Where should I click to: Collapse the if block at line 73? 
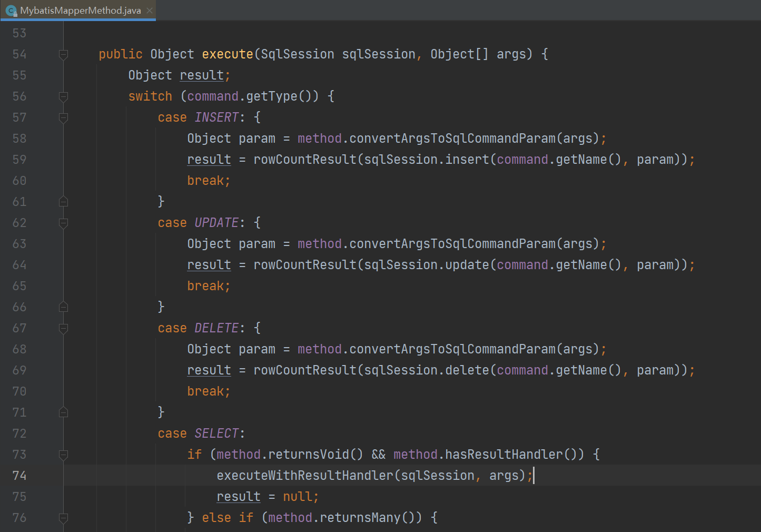point(63,455)
